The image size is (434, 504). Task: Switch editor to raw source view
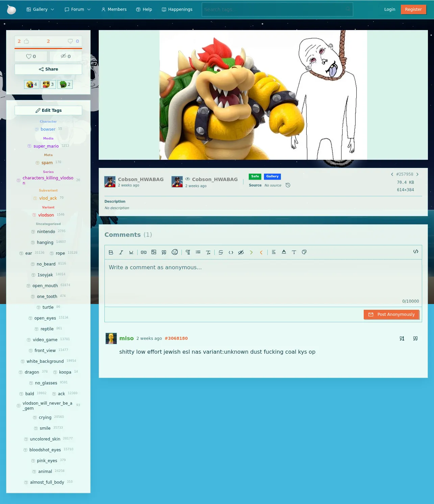[x=416, y=252]
